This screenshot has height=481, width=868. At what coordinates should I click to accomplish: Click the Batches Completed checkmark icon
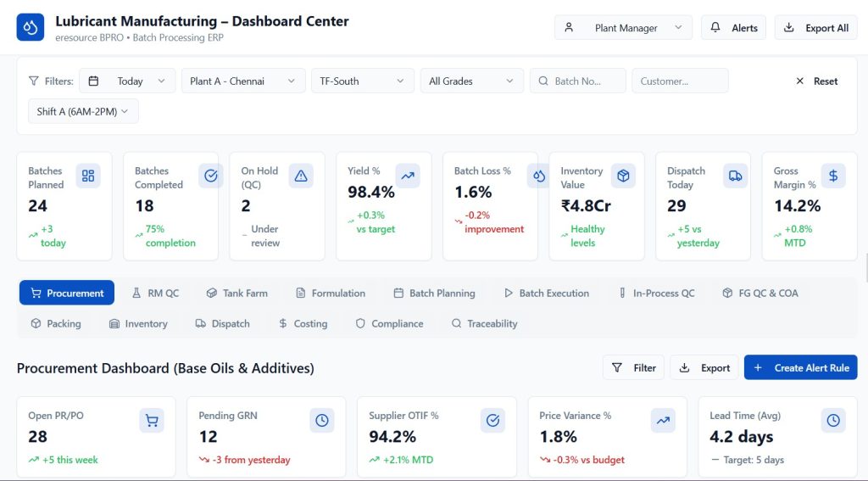(x=211, y=176)
